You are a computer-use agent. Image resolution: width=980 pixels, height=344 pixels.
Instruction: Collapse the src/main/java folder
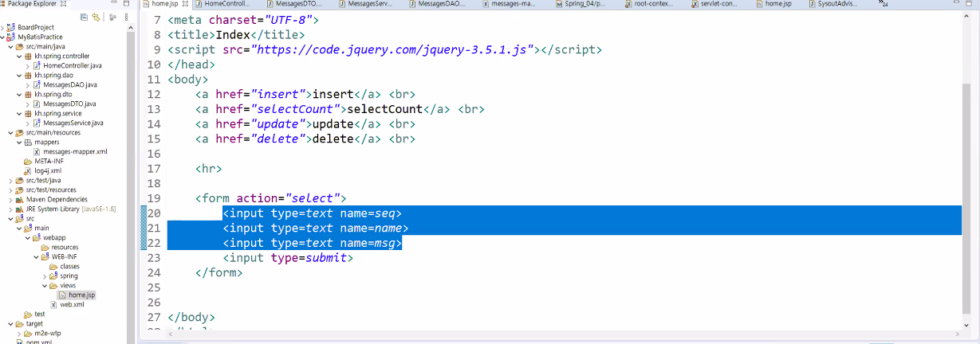tap(11, 46)
